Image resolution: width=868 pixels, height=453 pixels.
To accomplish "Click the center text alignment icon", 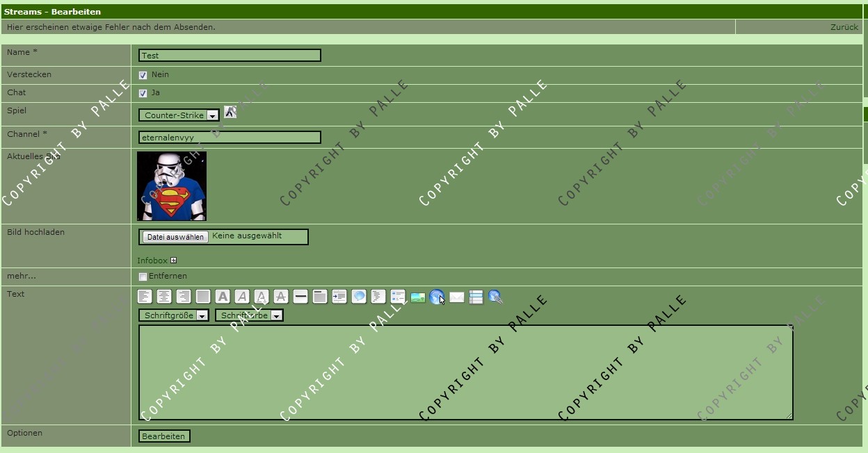I will coord(164,297).
